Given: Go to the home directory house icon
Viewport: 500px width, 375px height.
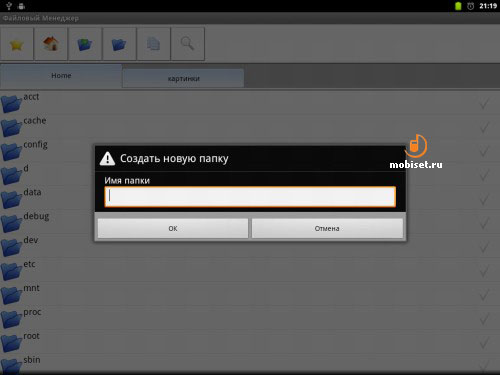Looking at the screenshot, I should (51, 44).
